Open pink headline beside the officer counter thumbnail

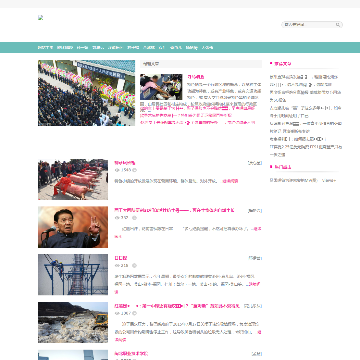click(x=196, y=77)
